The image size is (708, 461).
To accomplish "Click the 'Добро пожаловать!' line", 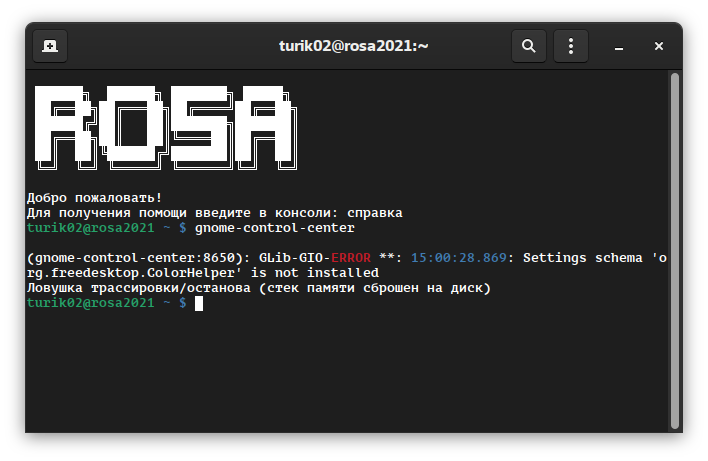I will (x=94, y=198).
